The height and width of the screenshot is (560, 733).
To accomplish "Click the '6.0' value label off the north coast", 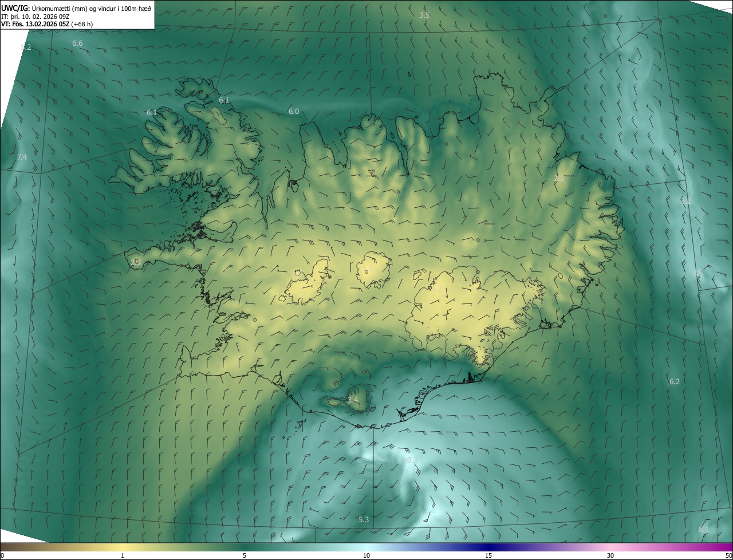I will point(294,112).
